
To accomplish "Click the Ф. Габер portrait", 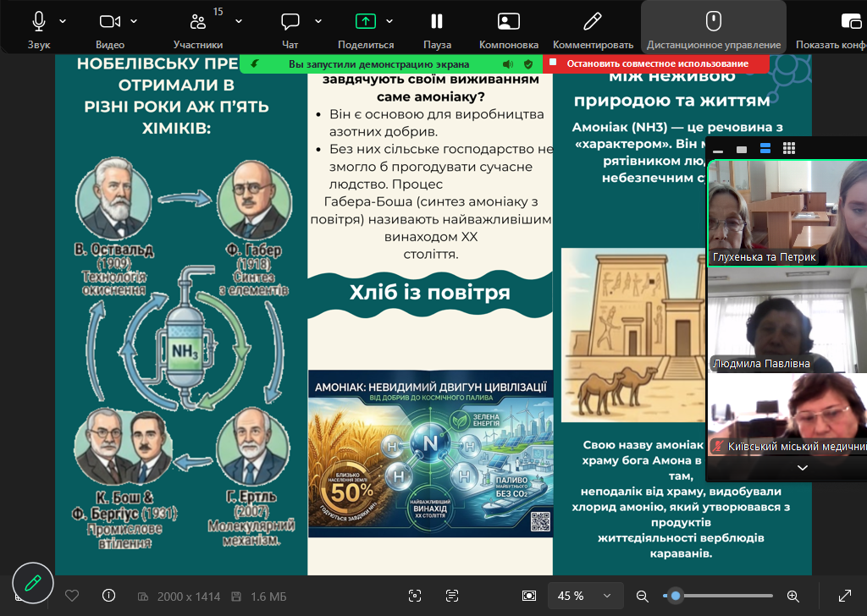I will point(254,200).
